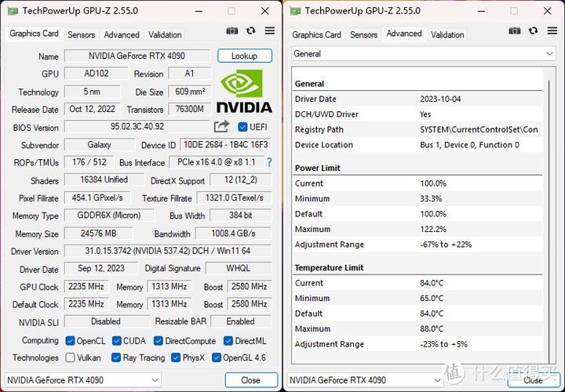Expand the General category dropdown
Image resolution: width=565 pixels, height=392 pixels.
[x=423, y=54]
